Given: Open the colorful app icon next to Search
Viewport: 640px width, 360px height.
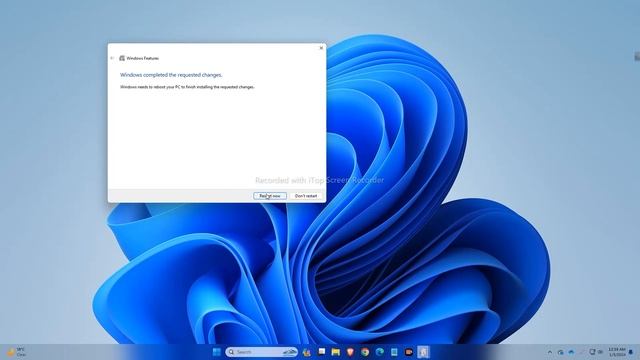Looking at the screenshot, I should (307, 352).
